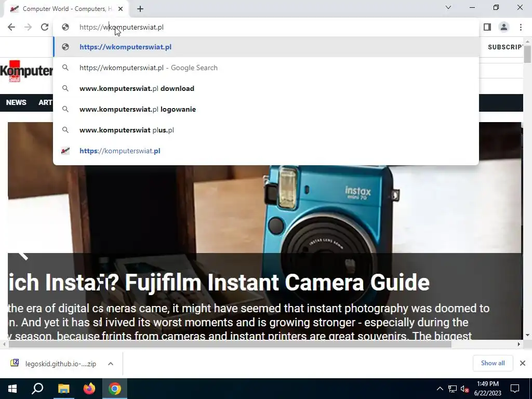Click the Fujifilm Instant Camera Guide headline

tap(219, 282)
